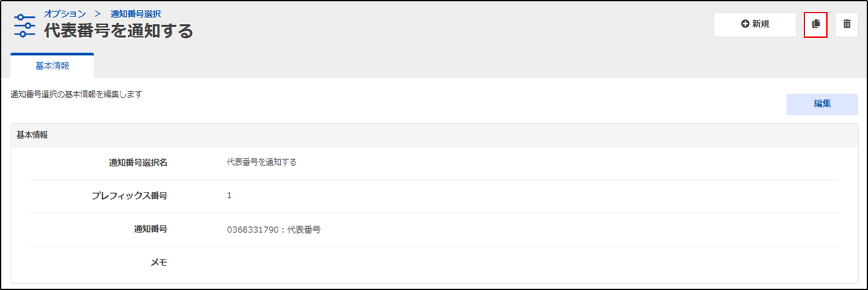
Task: Delete this entry using the trash icon
Action: (847, 24)
